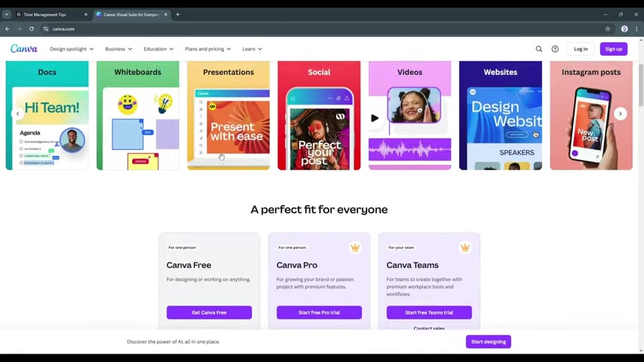Click Start free Teams trial button
The image size is (644, 362).
[x=429, y=312]
